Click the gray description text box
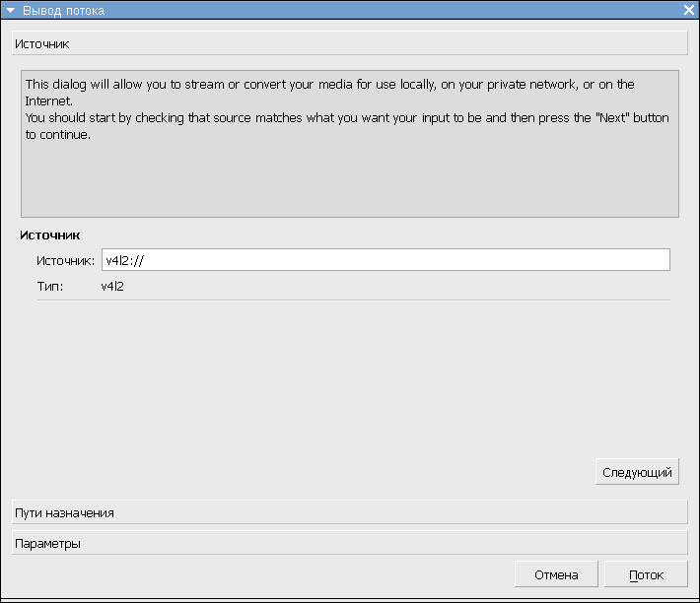This screenshot has width=700, height=603. pyautogui.click(x=350, y=144)
